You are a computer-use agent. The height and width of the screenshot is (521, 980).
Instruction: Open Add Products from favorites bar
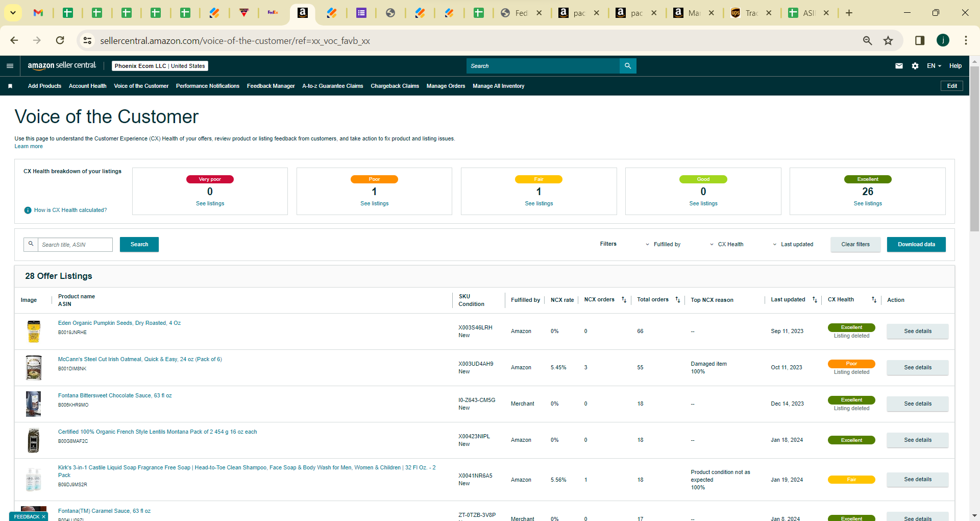pos(44,86)
